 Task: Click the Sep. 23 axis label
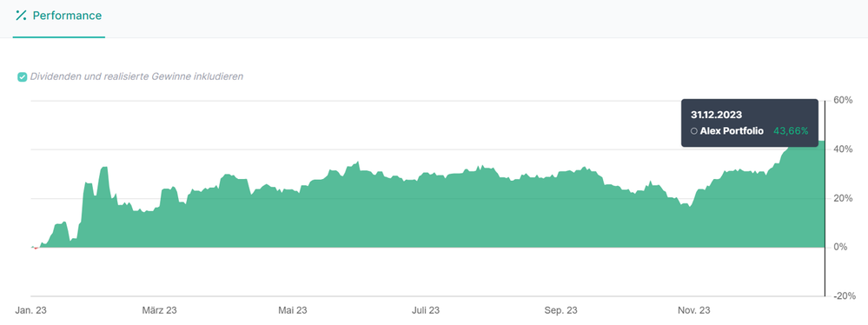pos(560,310)
